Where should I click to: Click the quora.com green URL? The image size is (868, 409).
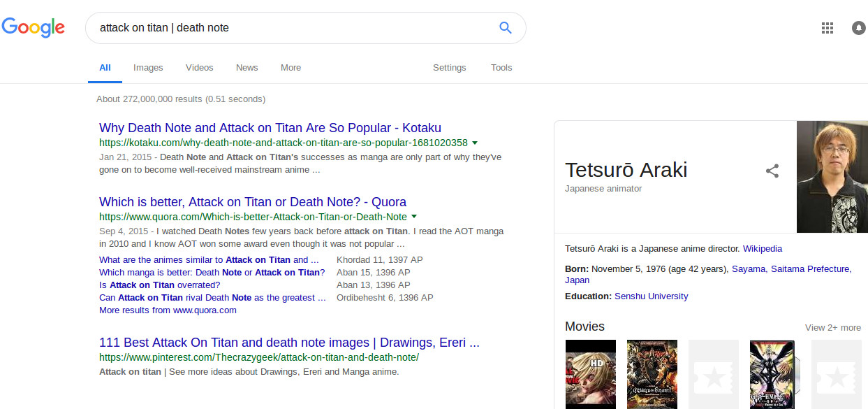(x=253, y=217)
